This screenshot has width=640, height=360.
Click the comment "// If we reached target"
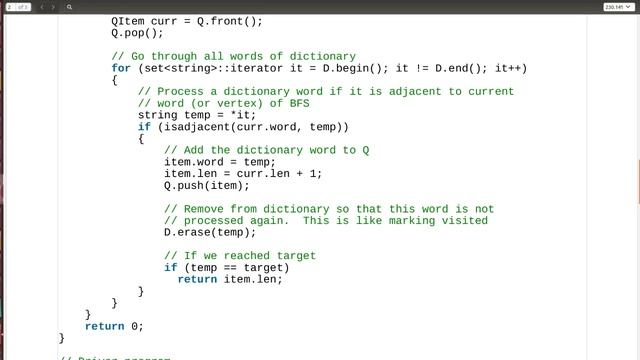(x=240, y=256)
